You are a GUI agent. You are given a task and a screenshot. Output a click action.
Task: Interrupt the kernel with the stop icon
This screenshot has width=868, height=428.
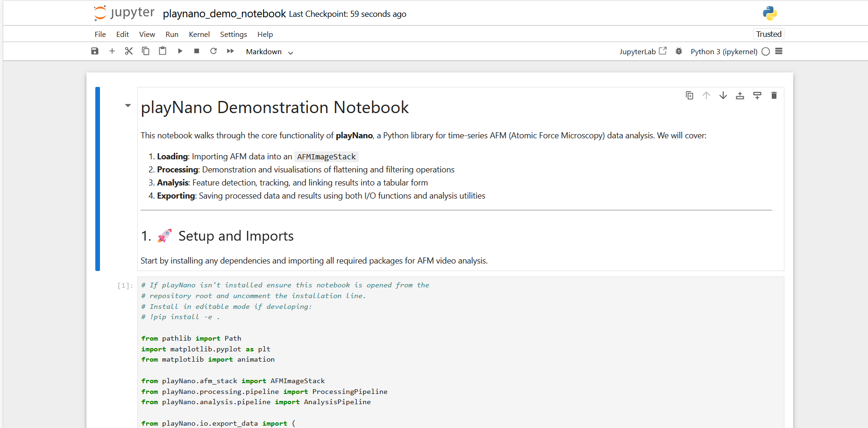(x=197, y=51)
